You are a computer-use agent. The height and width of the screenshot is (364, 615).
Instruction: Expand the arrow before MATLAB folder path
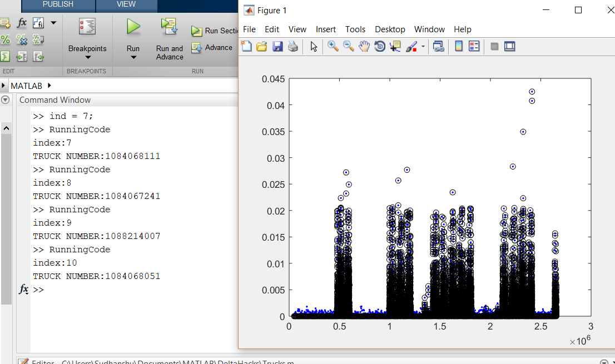click(3, 86)
